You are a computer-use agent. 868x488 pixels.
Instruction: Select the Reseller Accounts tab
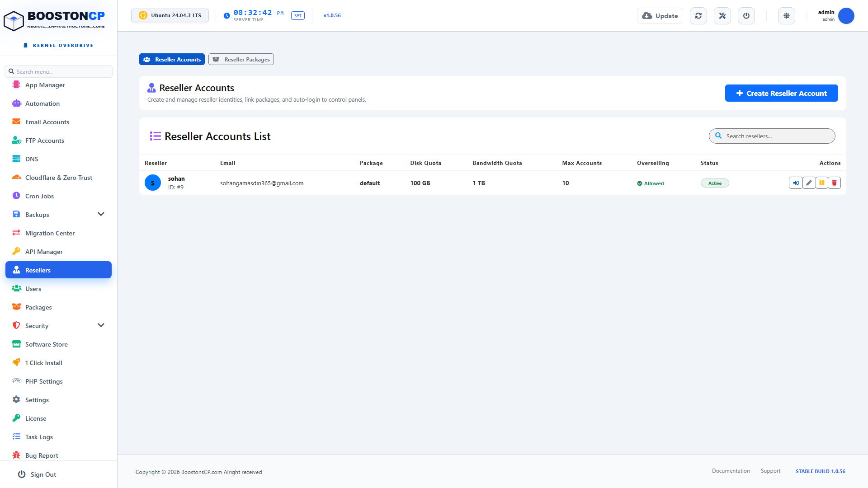(172, 59)
